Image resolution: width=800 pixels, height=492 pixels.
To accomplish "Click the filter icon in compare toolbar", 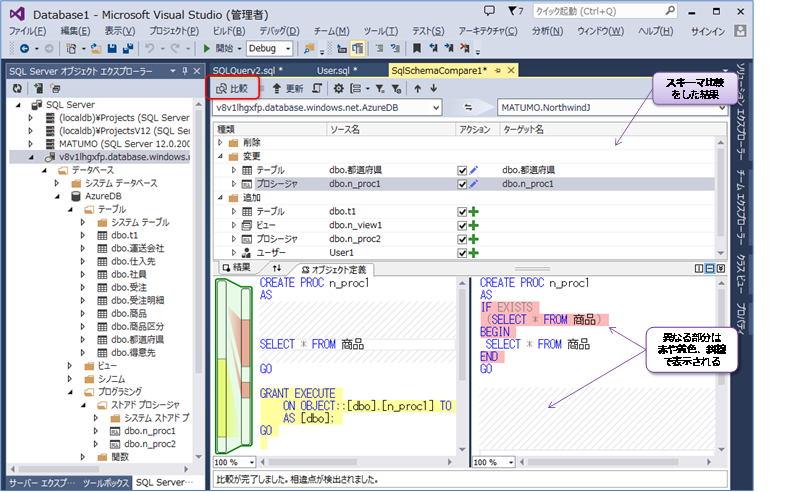I will point(380,88).
